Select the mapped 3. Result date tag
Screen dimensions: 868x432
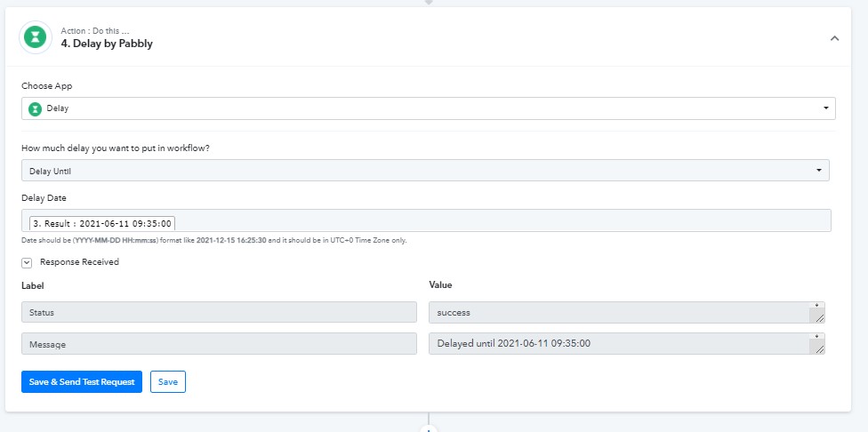(x=102, y=223)
